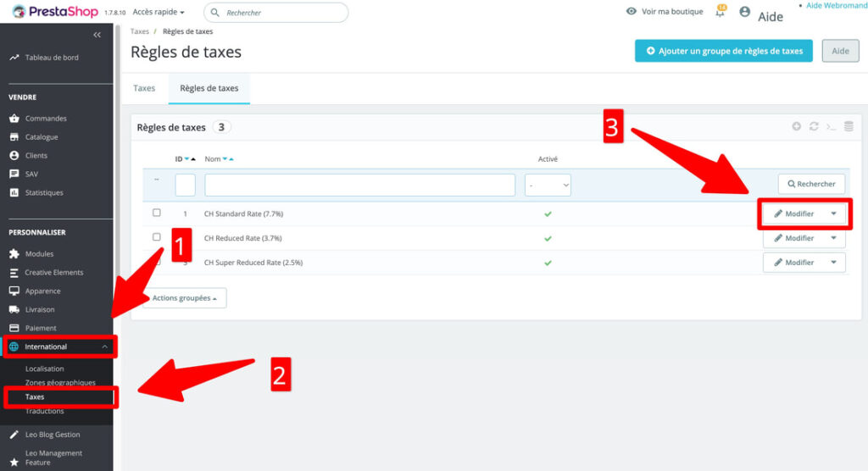Open the user profile icon

744,12
